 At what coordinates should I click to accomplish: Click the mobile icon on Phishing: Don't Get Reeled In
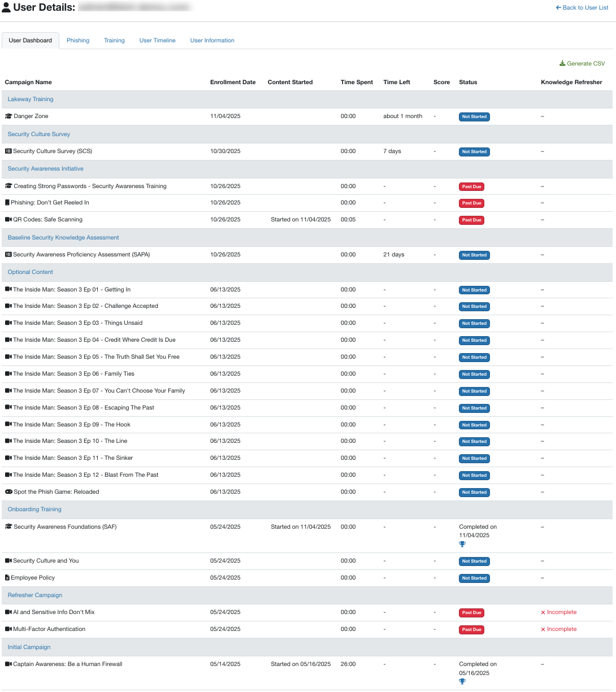click(x=7, y=203)
